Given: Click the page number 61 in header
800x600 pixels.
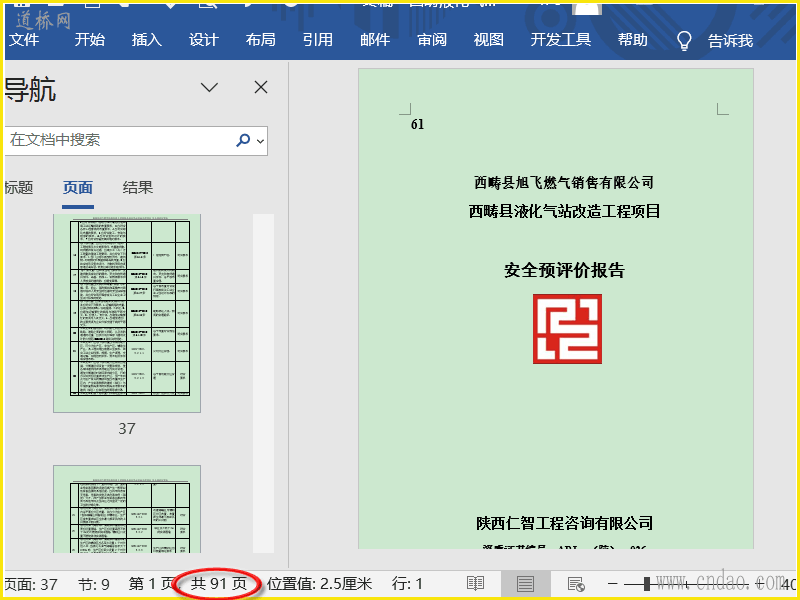Looking at the screenshot, I should (x=417, y=124).
